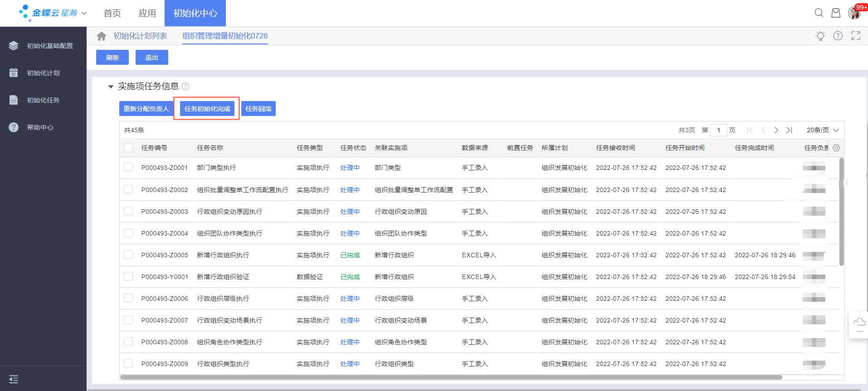This screenshot has height=391, width=868.
Task: Open 初始化任务 in sidebar
Action: coord(43,100)
